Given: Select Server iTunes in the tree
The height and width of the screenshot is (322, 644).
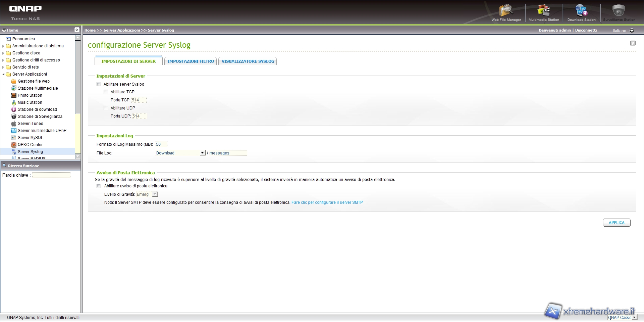Looking at the screenshot, I should click(30, 124).
